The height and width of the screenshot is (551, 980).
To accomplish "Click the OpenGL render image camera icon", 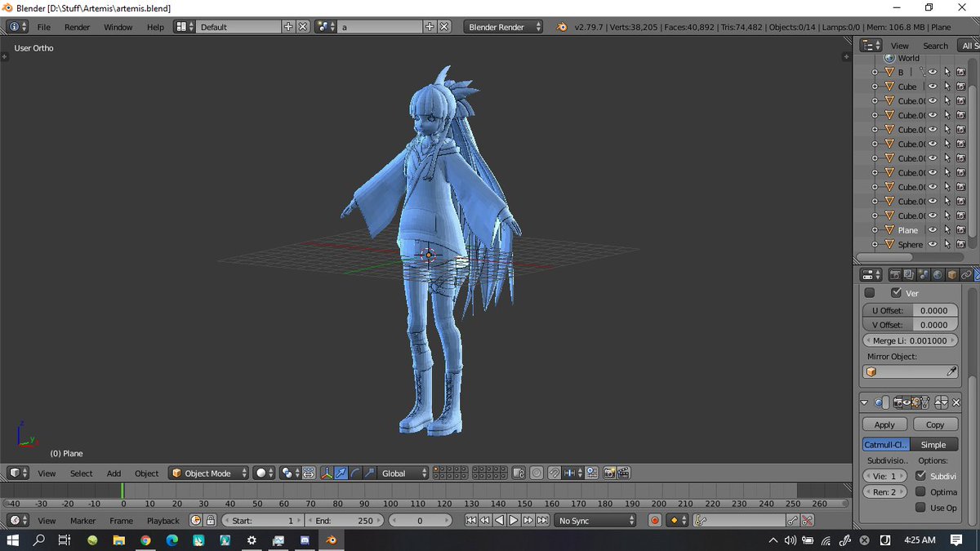I will [x=609, y=473].
